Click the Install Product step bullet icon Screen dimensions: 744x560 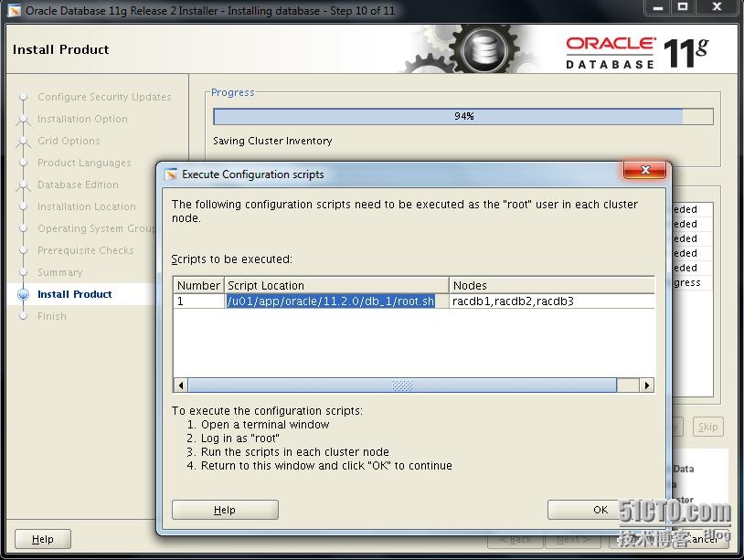click(x=23, y=294)
